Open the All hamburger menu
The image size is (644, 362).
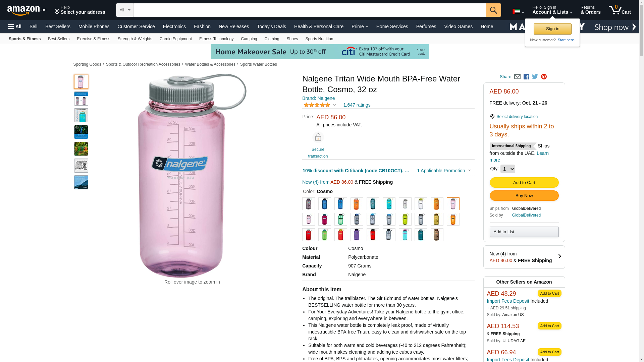coord(15,26)
